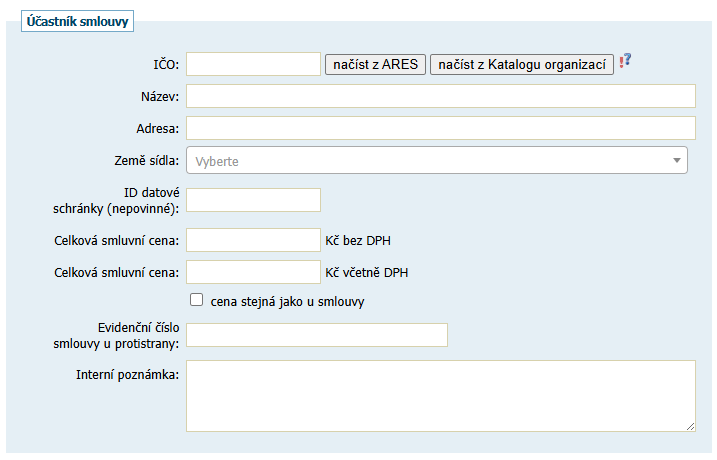The height and width of the screenshot is (460, 717).
Task: Click the IČO input field
Action: tap(253, 64)
